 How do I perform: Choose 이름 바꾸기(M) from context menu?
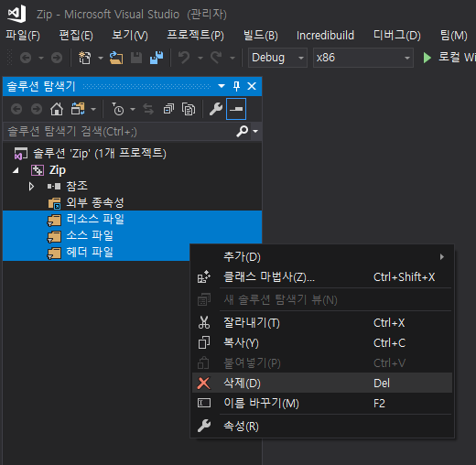pos(322,404)
